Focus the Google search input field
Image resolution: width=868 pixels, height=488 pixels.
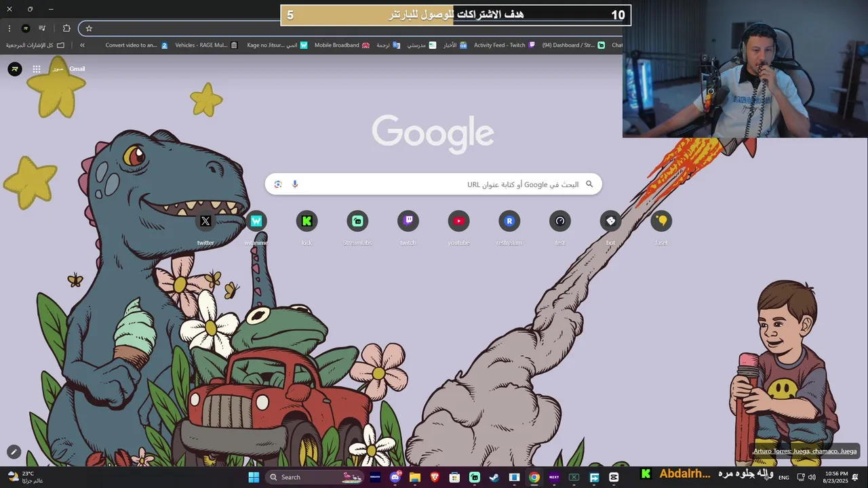(x=434, y=184)
